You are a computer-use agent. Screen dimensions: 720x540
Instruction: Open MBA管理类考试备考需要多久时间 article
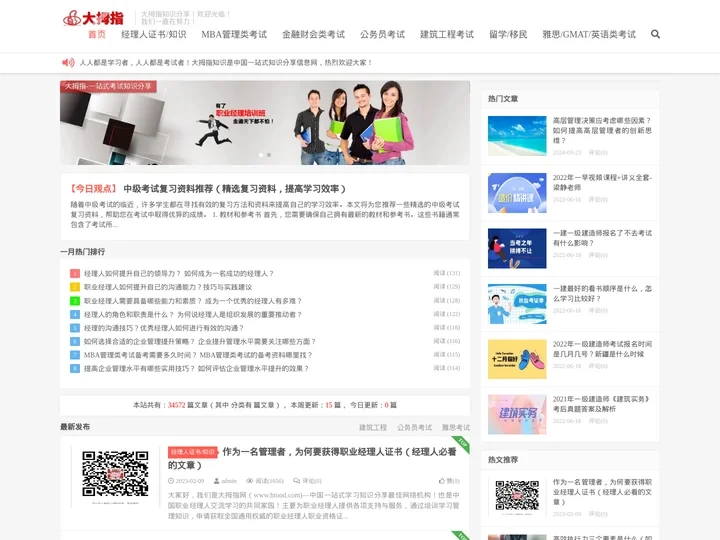click(x=198, y=355)
